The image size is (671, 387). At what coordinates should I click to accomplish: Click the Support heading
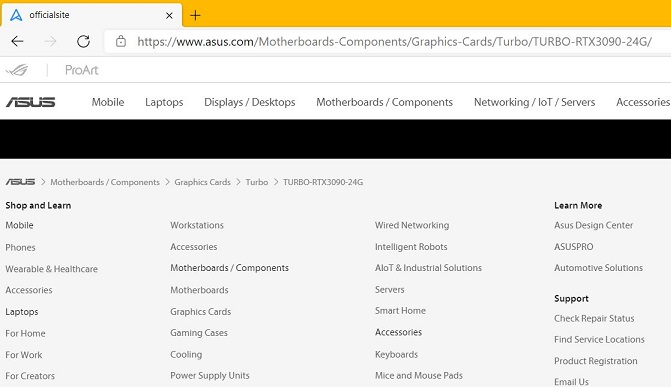tap(571, 299)
